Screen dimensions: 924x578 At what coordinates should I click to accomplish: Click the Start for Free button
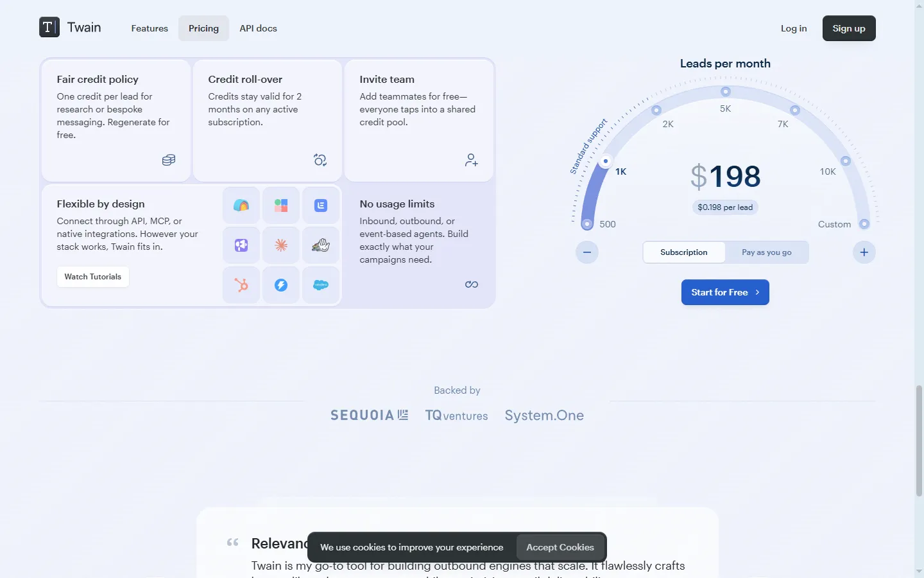point(725,292)
